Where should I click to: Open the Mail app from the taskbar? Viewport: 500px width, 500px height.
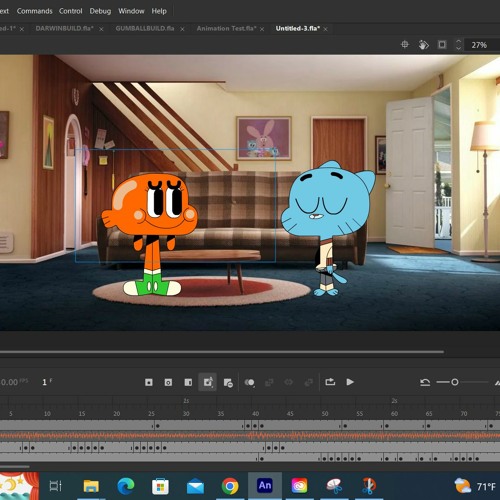pos(195,487)
